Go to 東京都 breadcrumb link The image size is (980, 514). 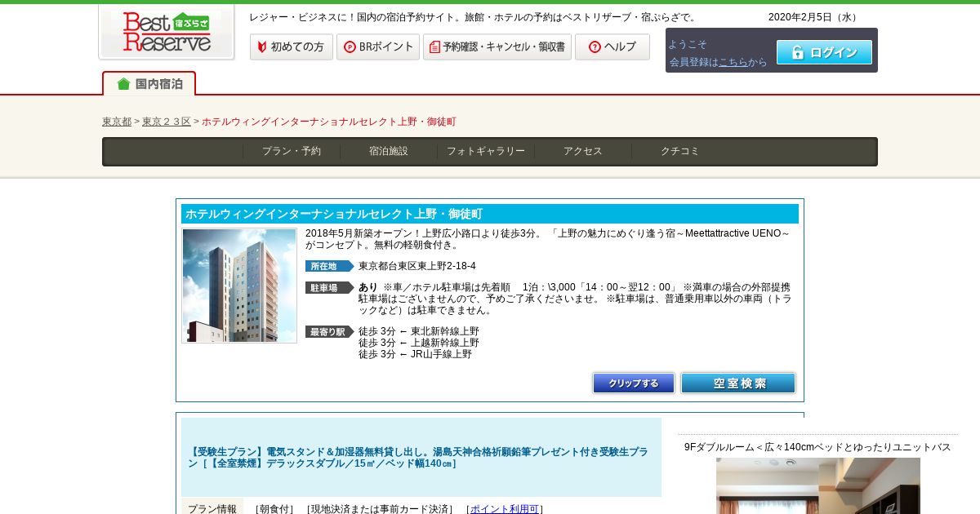click(x=117, y=122)
